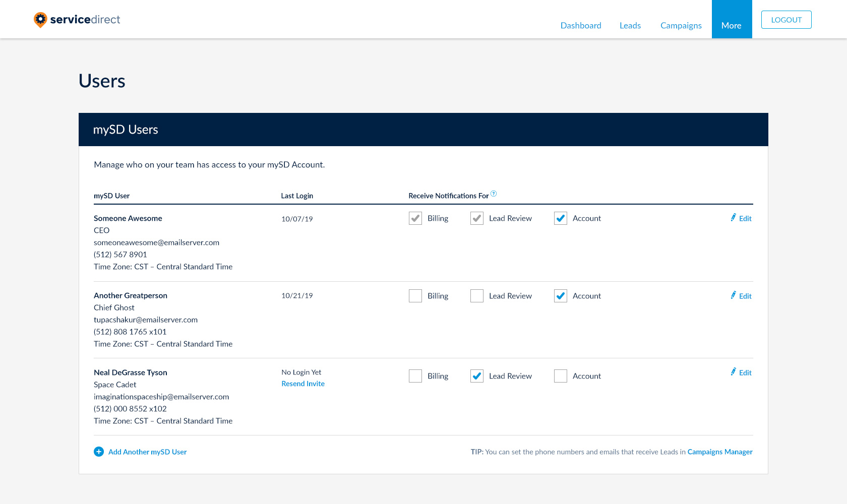The image size is (847, 504).
Task: Click the Last Login column header
Action: tap(297, 196)
